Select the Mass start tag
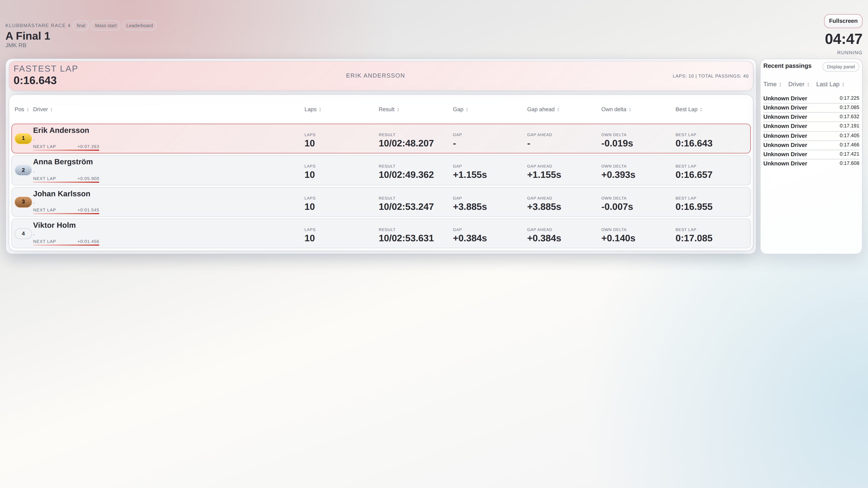 coord(106,25)
